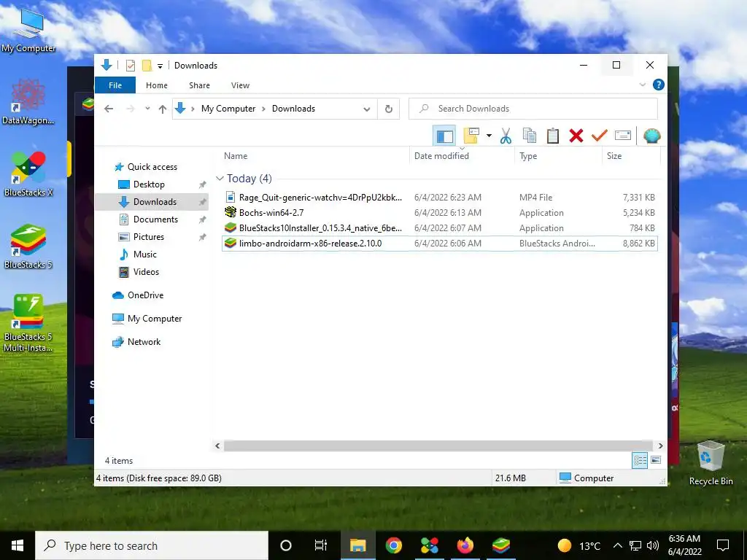Expand the chevron after My Computer breadcrumb
Image resolution: width=747 pixels, height=560 pixels.
click(263, 109)
